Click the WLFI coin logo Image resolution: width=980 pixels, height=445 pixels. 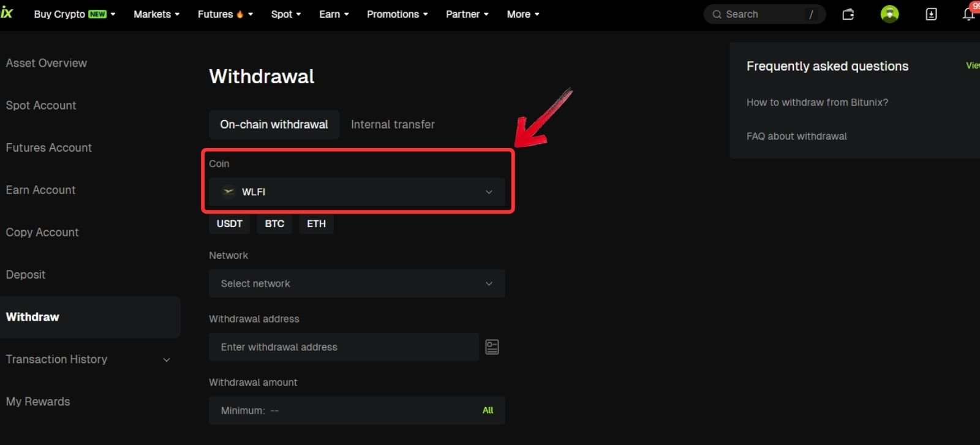tap(228, 192)
